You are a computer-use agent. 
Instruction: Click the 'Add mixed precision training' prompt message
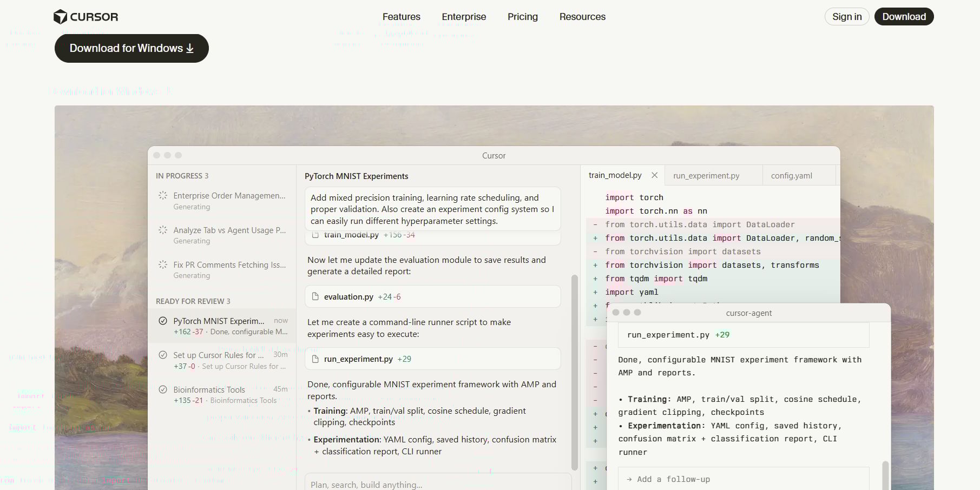point(433,209)
